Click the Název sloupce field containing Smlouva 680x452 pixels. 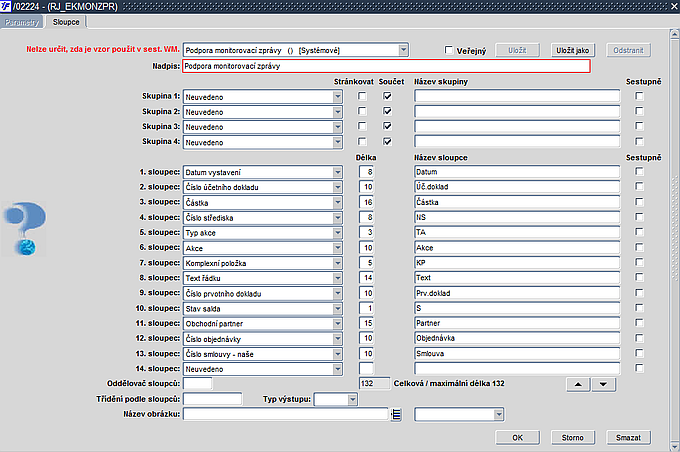coord(517,354)
